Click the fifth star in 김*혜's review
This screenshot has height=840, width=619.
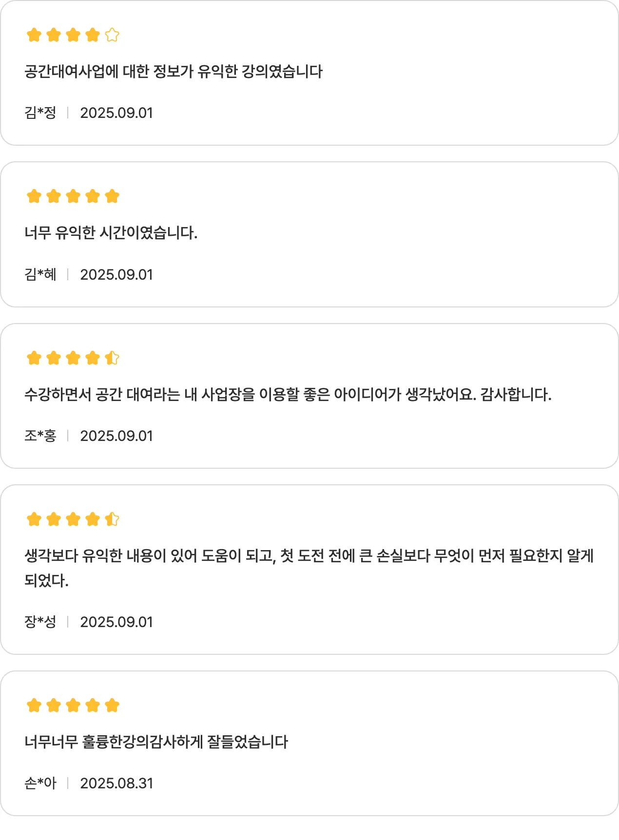[112, 196]
